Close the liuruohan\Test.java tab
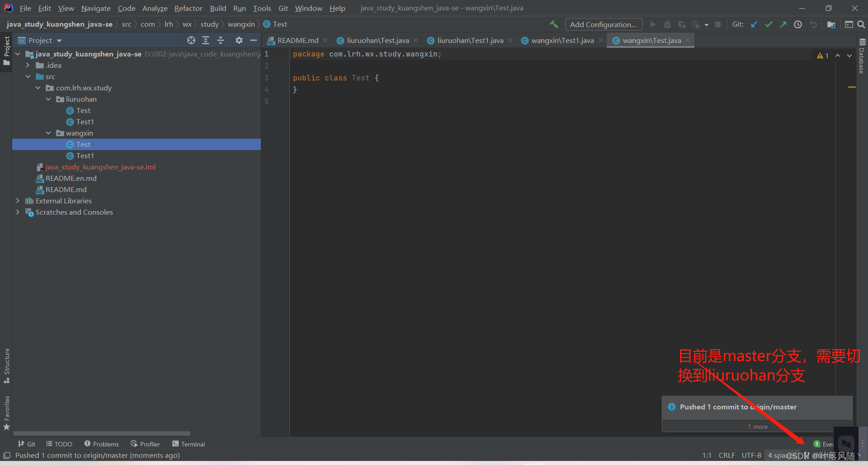868x465 pixels. coord(415,40)
